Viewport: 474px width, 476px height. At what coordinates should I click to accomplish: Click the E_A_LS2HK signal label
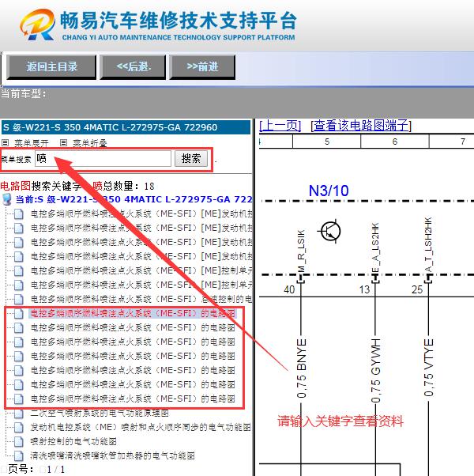375,247
